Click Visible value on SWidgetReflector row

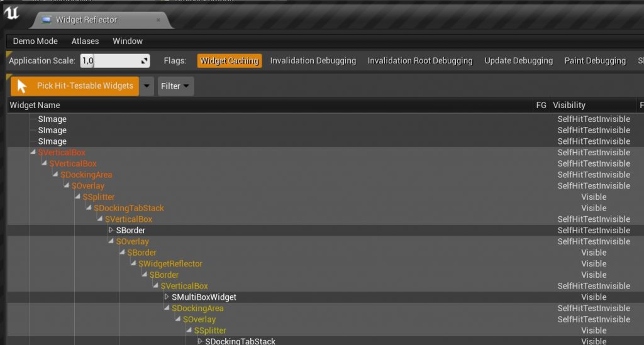(x=594, y=264)
